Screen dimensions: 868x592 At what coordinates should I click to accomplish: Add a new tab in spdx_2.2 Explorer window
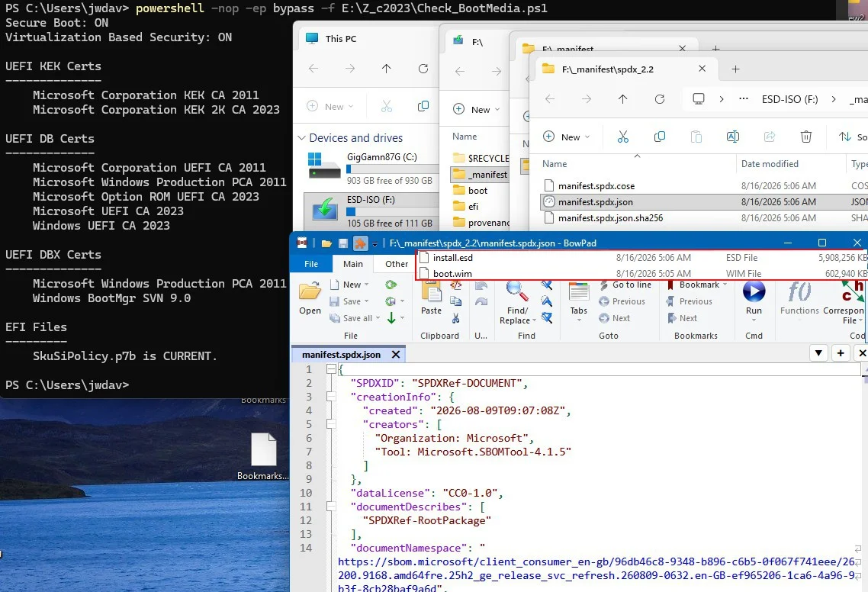(735, 69)
